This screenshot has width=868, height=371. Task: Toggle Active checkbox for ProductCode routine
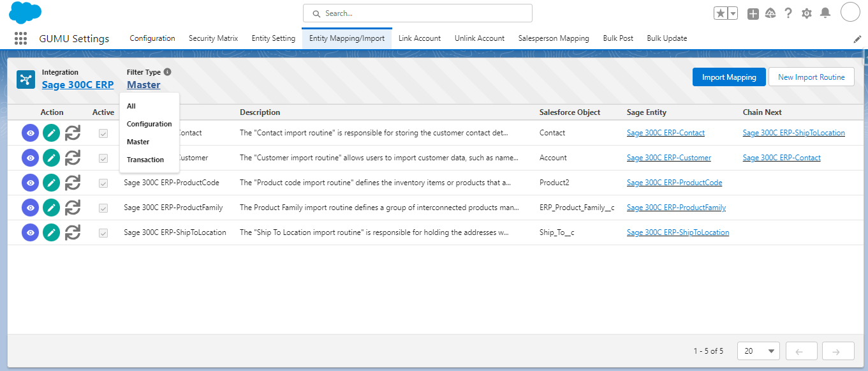103,183
